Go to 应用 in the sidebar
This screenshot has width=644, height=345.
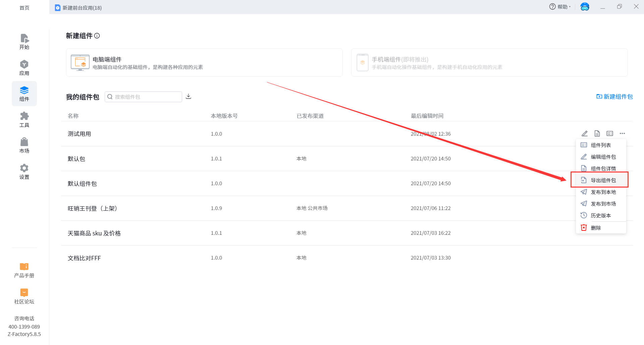[x=24, y=68]
